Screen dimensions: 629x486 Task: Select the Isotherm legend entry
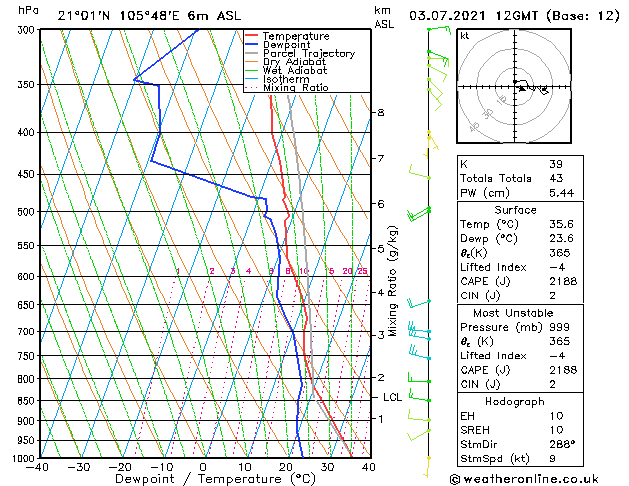[286, 79]
